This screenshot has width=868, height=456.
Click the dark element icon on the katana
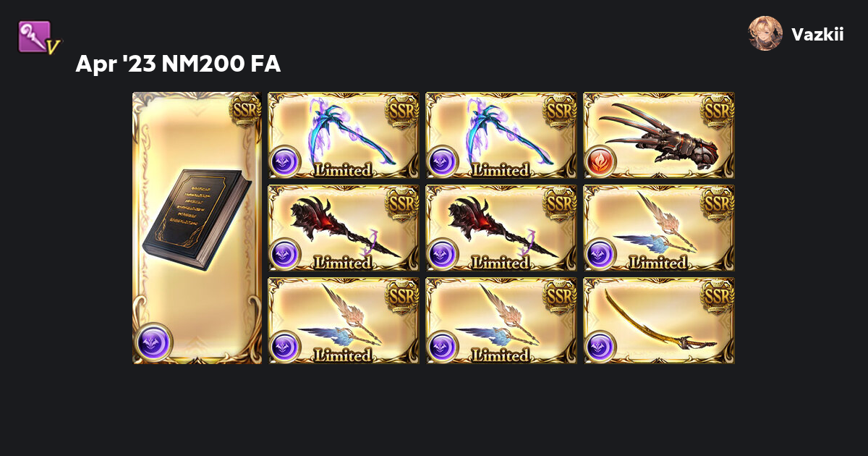tap(600, 347)
